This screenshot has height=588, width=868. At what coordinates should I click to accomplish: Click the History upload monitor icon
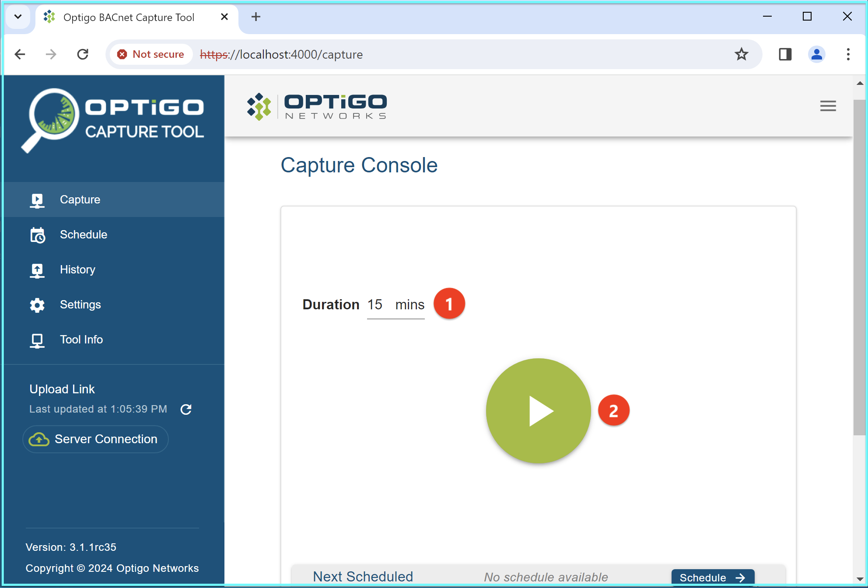(x=37, y=270)
